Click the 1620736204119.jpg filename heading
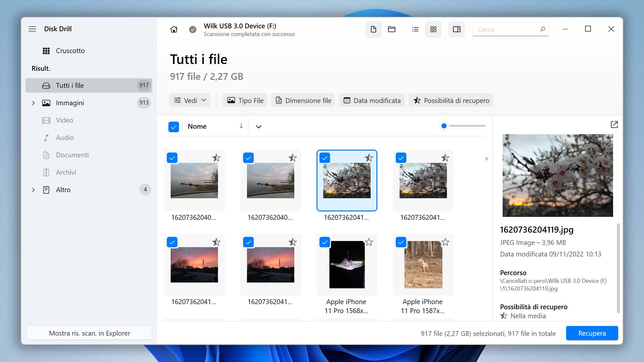 click(537, 230)
